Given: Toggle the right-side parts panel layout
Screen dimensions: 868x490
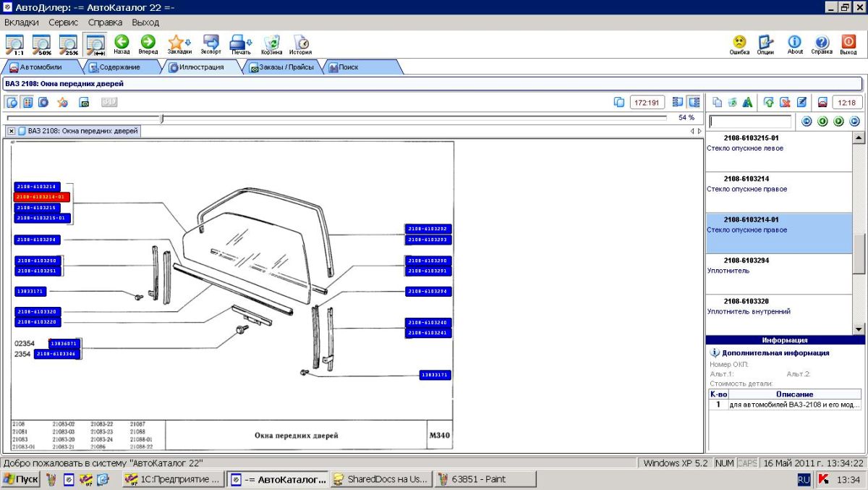Looking at the screenshot, I should (x=694, y=102).
